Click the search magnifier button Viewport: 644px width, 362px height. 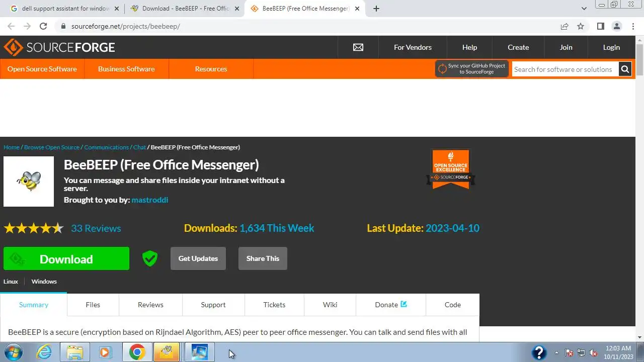click(625, 69)
